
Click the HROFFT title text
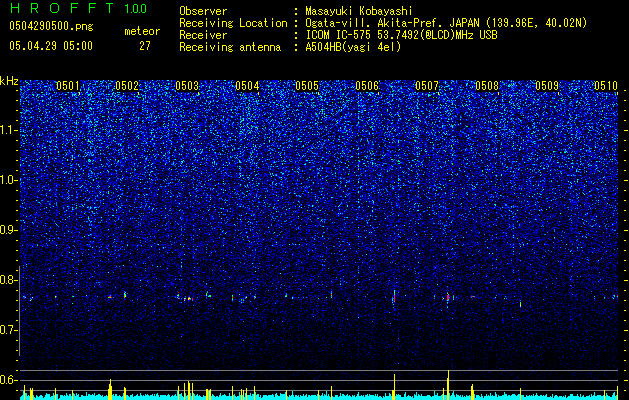[x=62, y=8]
